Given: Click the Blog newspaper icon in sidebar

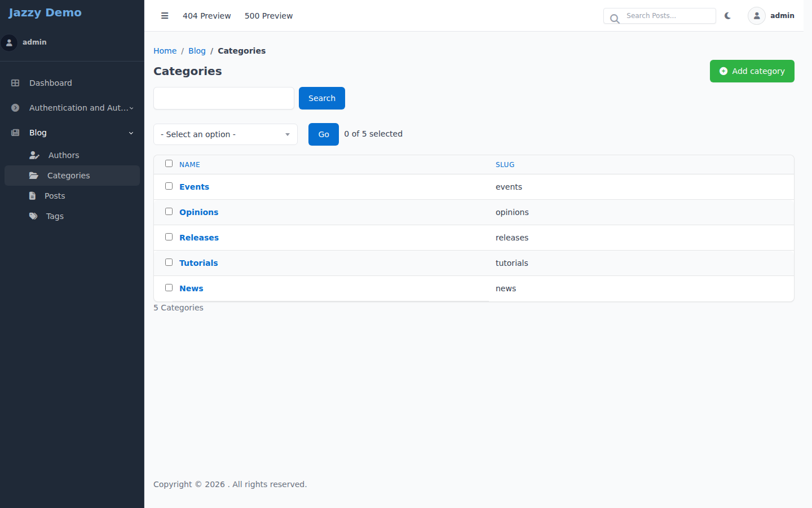Looking at the screenshot, I should pos(15,133).
